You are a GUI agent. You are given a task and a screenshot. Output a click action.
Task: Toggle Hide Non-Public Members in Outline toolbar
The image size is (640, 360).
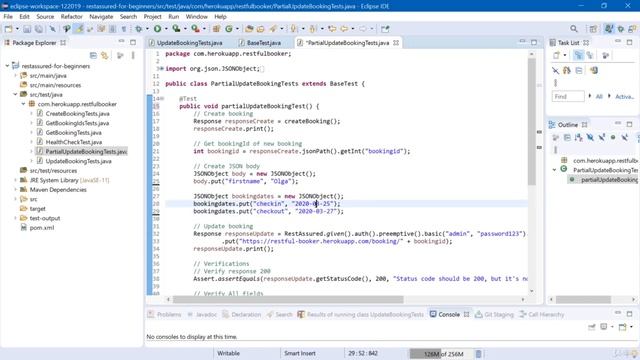pos(613,138)
